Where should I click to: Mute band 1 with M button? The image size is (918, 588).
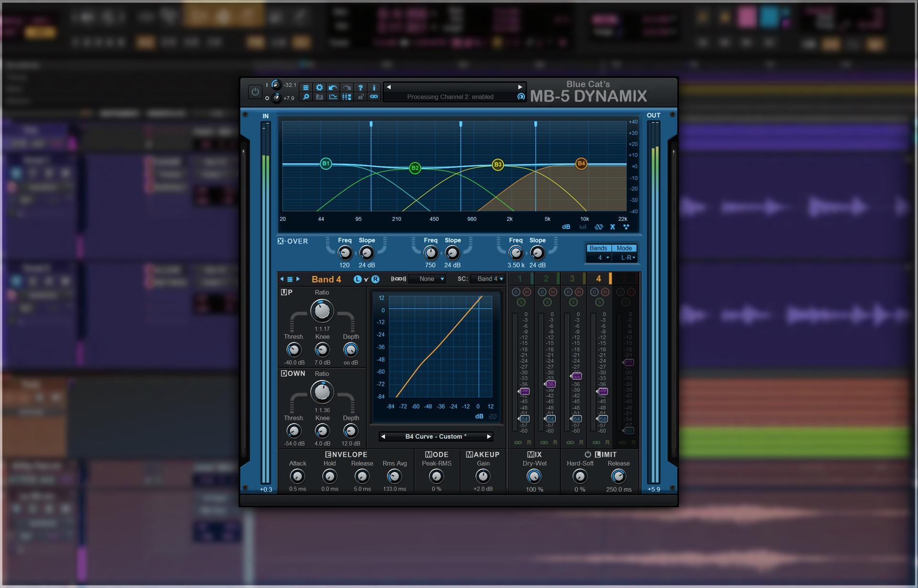[x=526, y=292]
